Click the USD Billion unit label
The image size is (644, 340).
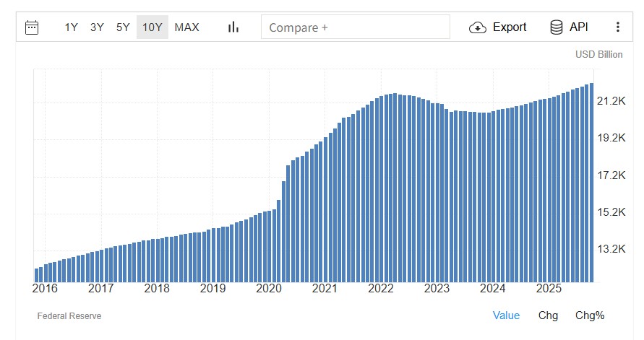[599, 55]
